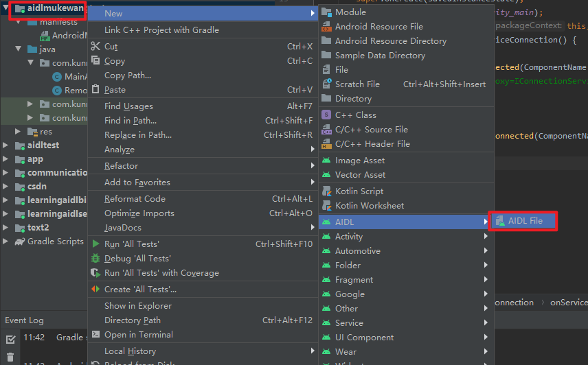Click the Scratch File icon

pyautogui.click(x=326, y=84)
